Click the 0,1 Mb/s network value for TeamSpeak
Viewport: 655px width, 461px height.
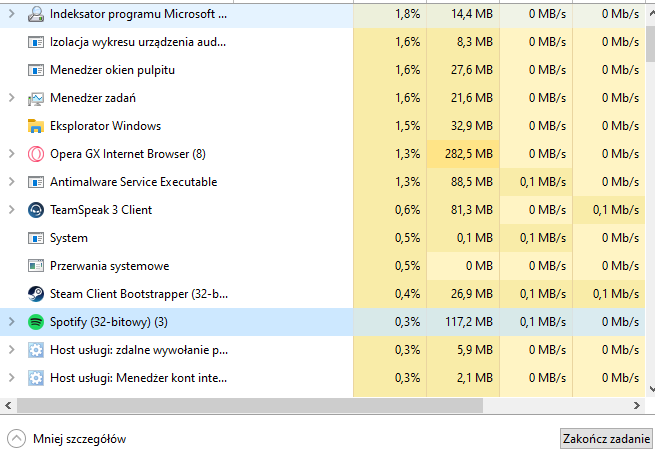point(616,210)
